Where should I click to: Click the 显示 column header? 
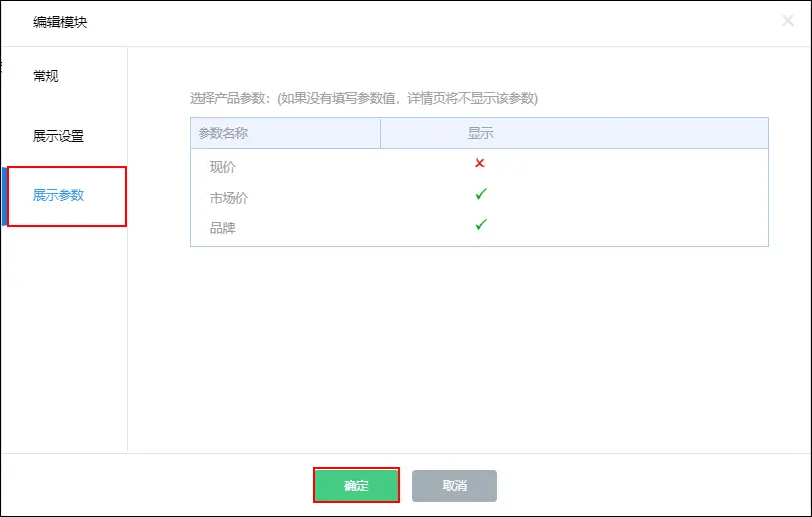point(480,133)
